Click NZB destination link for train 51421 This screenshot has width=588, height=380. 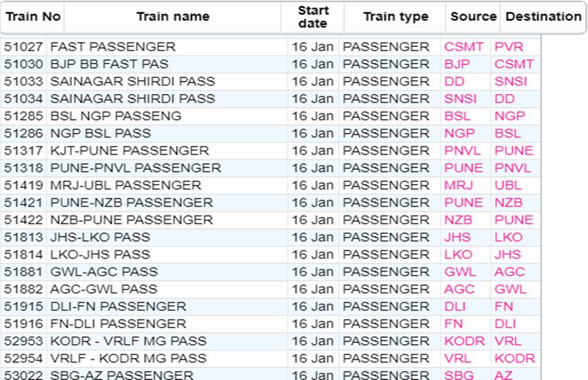[x=508, y=202]
